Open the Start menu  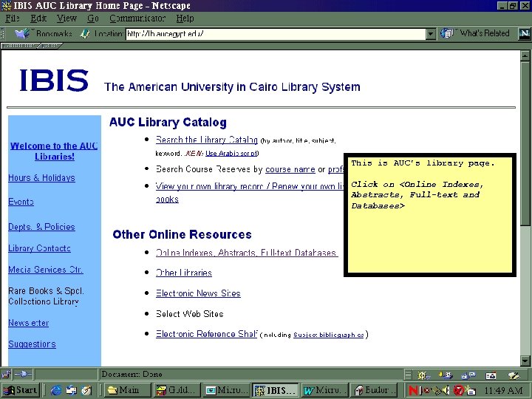coord(21,390)
